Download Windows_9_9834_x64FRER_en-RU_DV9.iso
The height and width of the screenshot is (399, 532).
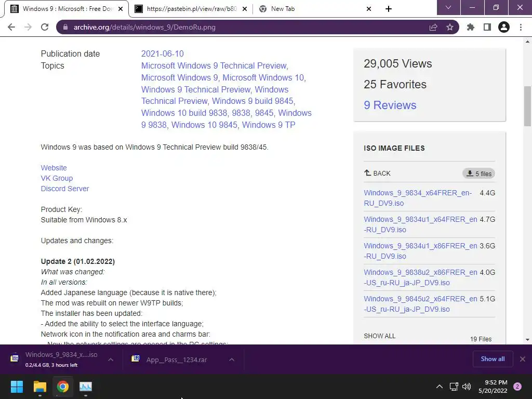pyautogui.click(x=418, y=198)
